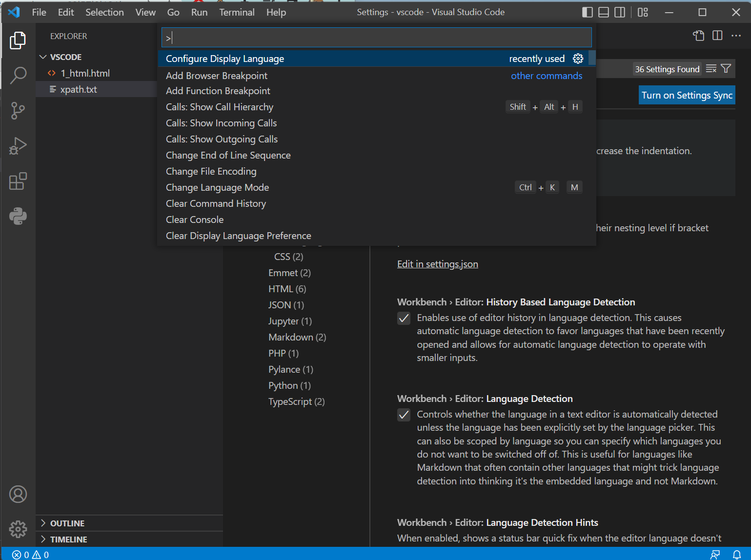
Task: Select Markdown (2) settings category
Action: (297, 337)
